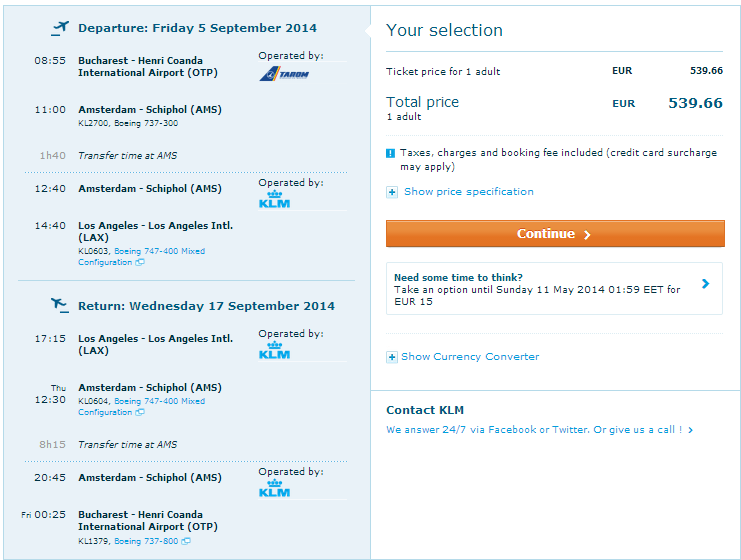
Task: Open the take an option arrow
Action: point(706,284)
